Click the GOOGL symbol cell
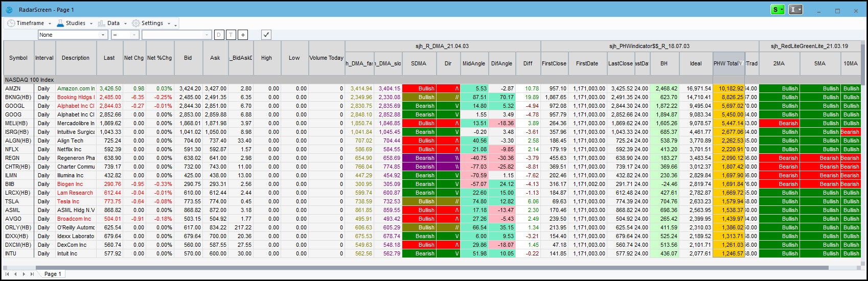868x281 pixels. click(18, 106)
